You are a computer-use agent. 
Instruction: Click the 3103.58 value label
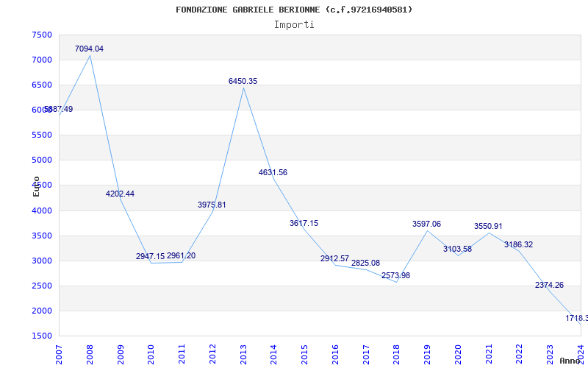tap(457, 249)
